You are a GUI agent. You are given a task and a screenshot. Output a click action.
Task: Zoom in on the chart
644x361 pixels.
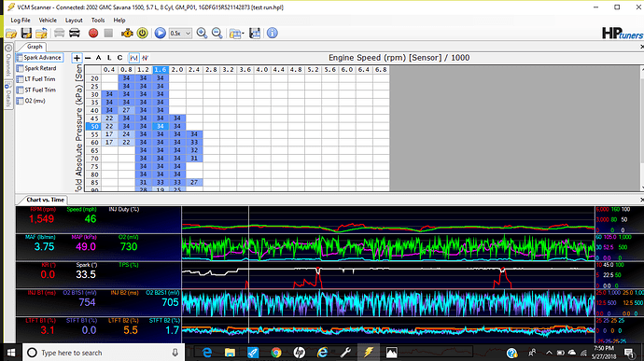coord(202,34)
